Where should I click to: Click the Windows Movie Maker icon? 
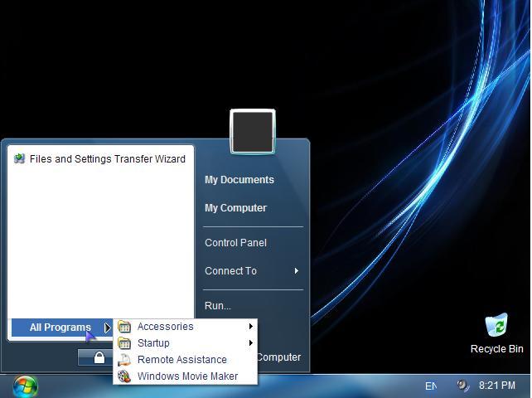(x=124, y=376)
